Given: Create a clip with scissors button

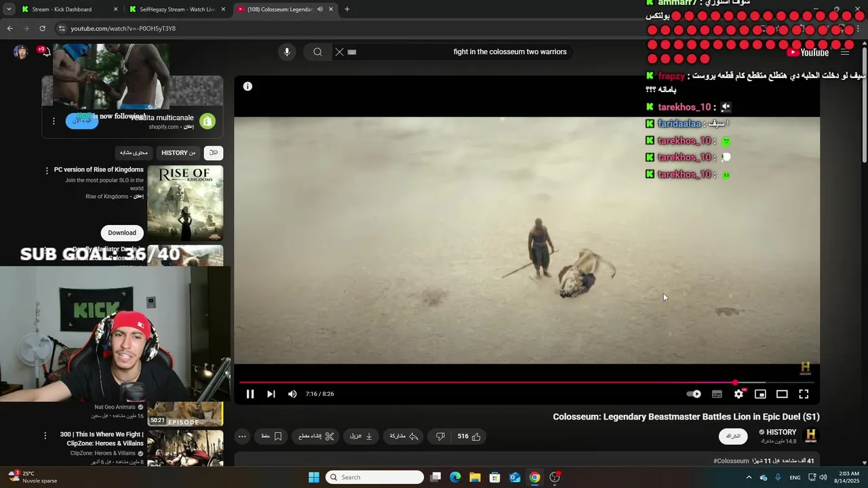Looking at the screenshot, I should (x=316, y=436).
